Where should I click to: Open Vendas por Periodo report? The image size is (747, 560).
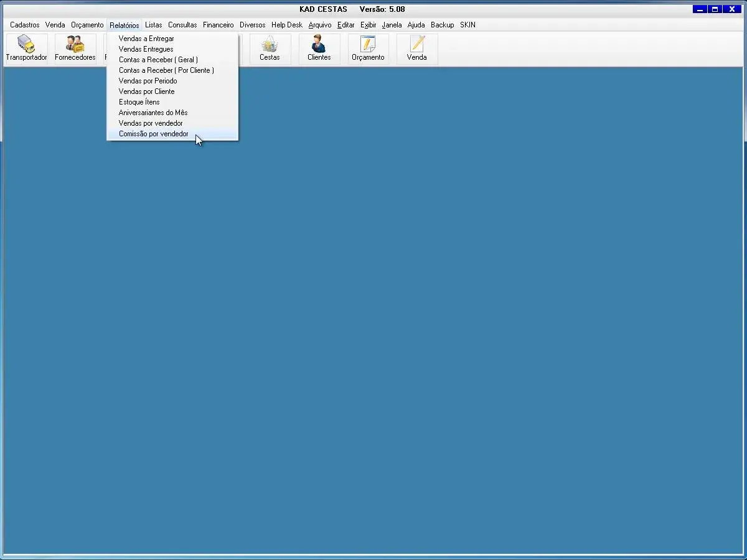coord(148,81)
